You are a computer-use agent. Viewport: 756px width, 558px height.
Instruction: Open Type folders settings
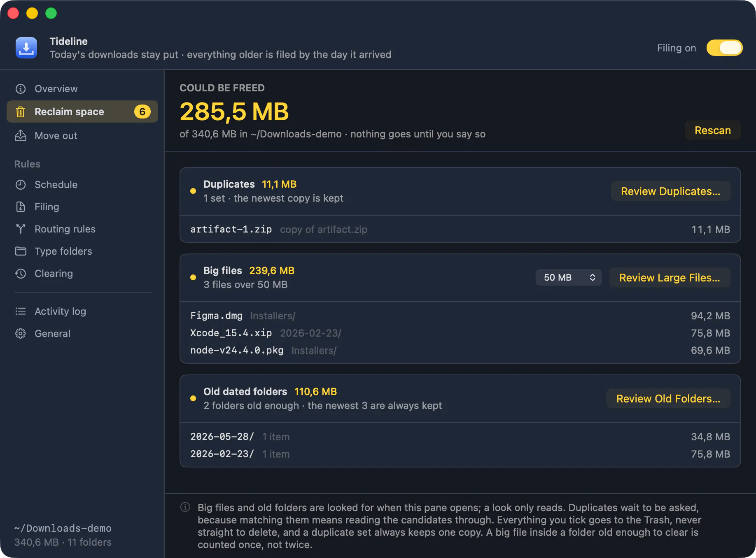(x=82, y=251)
